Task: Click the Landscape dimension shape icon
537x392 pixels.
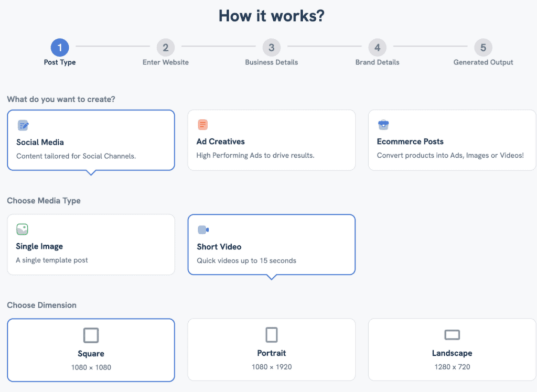Action: (452, 335)
